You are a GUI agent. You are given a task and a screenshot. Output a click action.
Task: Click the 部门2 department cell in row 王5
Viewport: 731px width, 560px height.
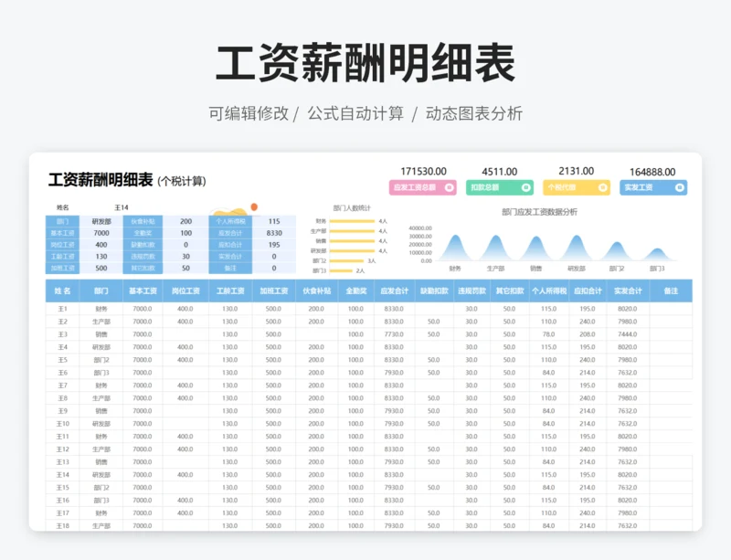(101, 360)
